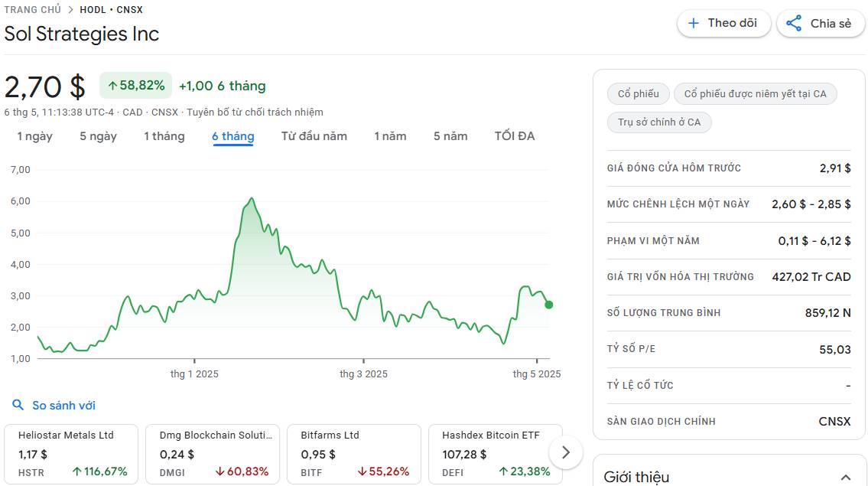Viewport: 868px width, 486px height.
Task: Click the 859,12 N average volume value
Action: [828, 312]
